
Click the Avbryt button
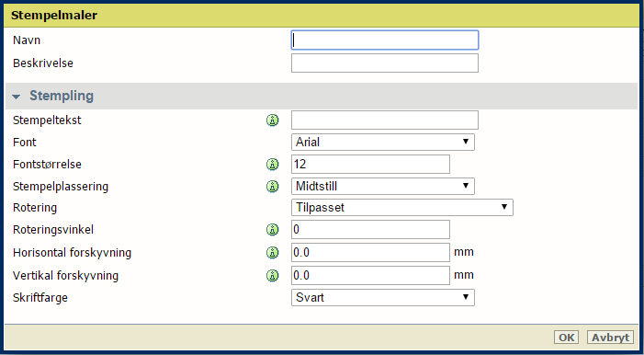610,338
